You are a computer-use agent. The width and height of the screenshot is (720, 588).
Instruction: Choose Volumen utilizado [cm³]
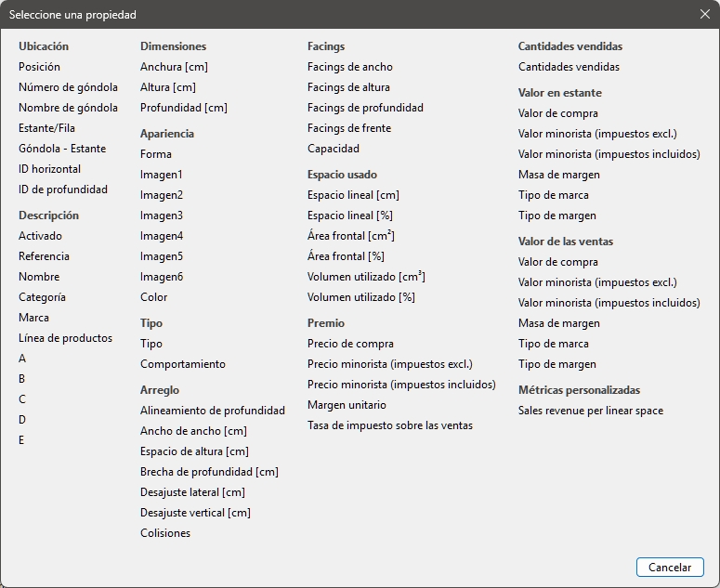pos(366,277)
